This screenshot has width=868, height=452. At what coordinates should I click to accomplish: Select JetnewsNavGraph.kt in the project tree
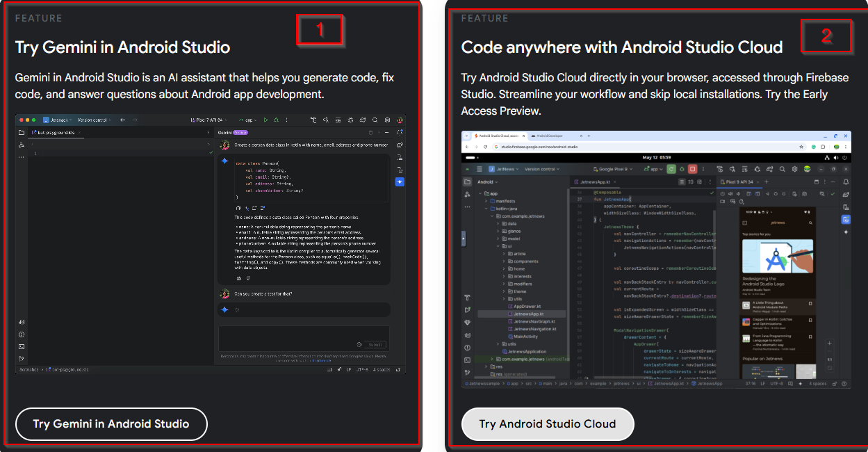click(532, 321)
